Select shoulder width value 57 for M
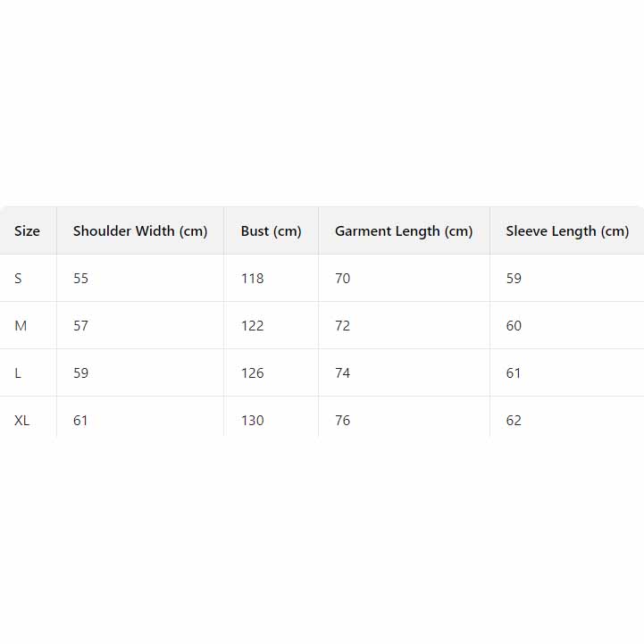This screenshot has height=644, width=644. [81, 326]
